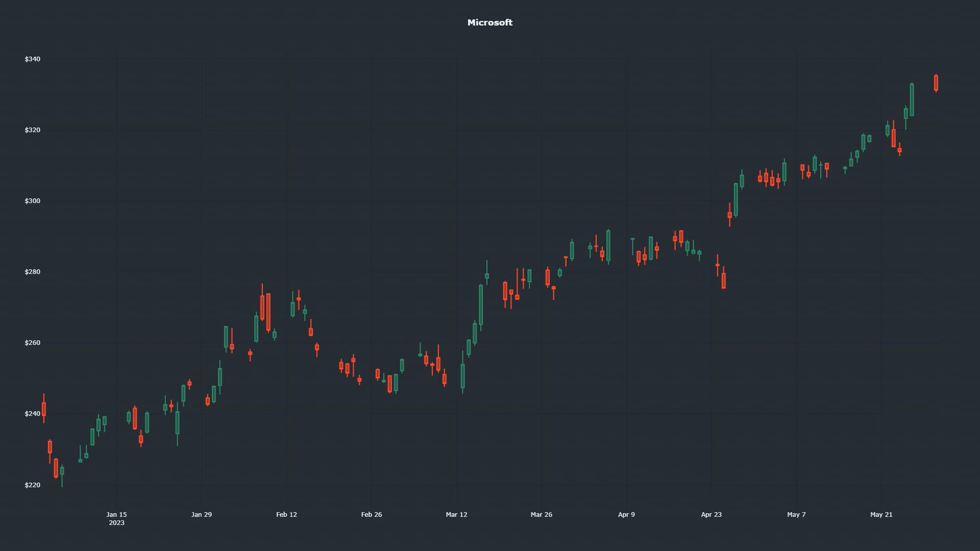Click the May 7 date label
This screenshot has height=551, width=980.
796,514
